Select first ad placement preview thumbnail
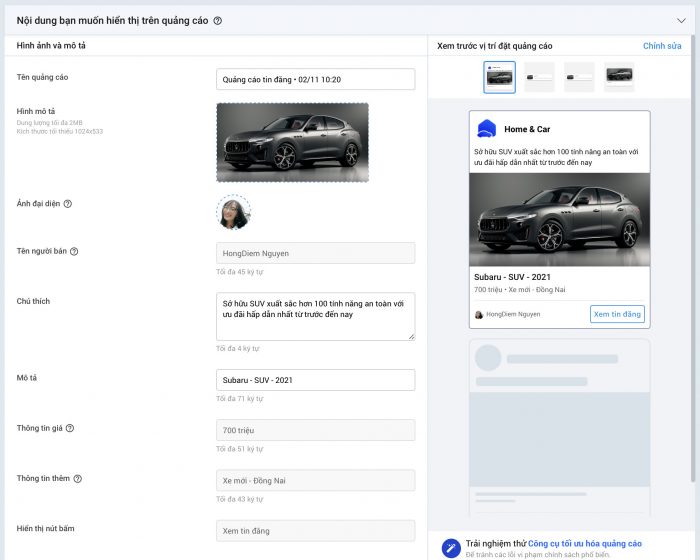The width and height of the screenshot is (700, 560). 499,77
